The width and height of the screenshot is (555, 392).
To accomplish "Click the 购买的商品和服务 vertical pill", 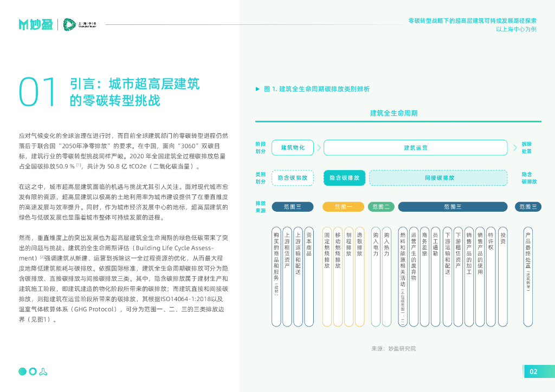I will point(276,277).
